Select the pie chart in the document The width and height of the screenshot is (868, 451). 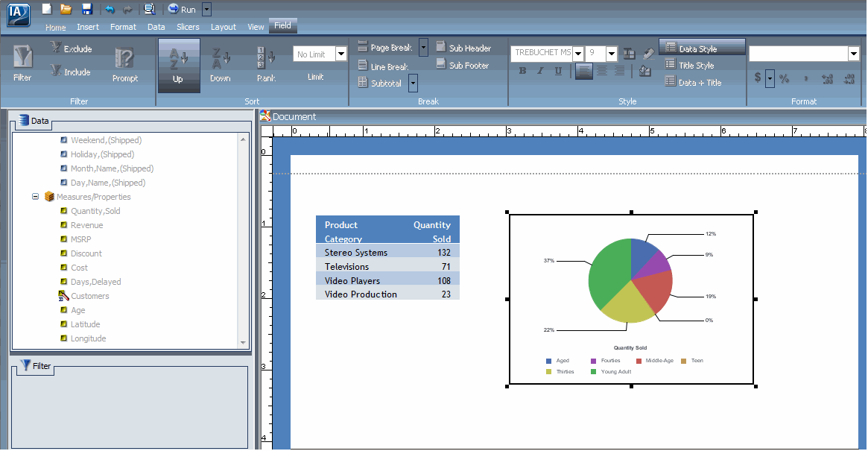(x=631, y=299)
